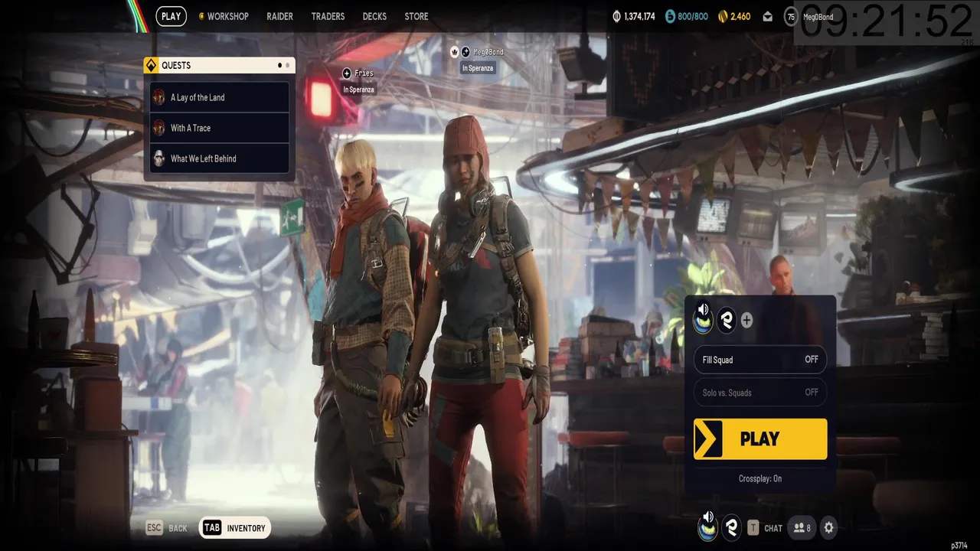Image resolution: width=980 pixels, height=551 pixels.
Task: Click the portrait icon for With A Trace
Action: point(158,128)
